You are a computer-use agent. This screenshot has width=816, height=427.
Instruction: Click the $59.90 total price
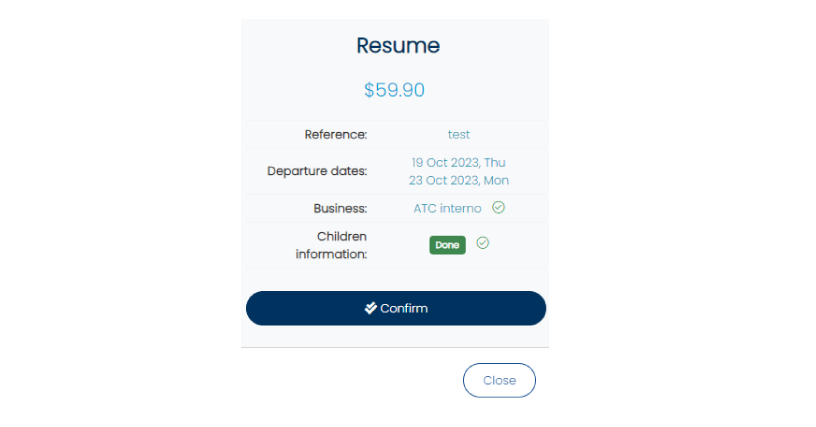(394, 90)
